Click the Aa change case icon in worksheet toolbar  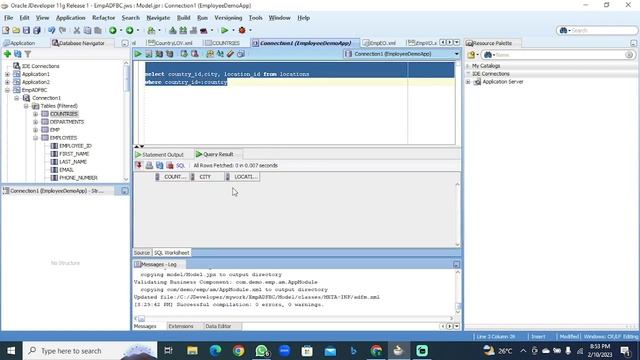pos(220,54)
